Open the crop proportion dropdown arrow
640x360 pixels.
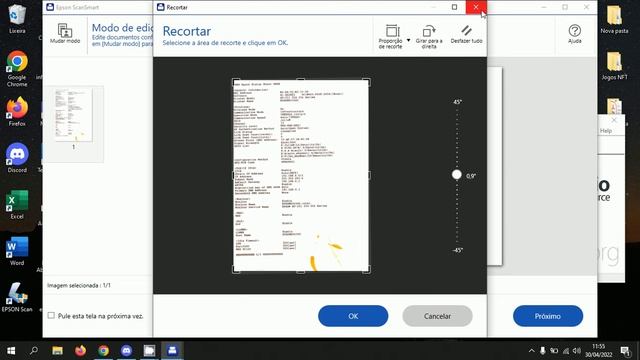[409, 40]
